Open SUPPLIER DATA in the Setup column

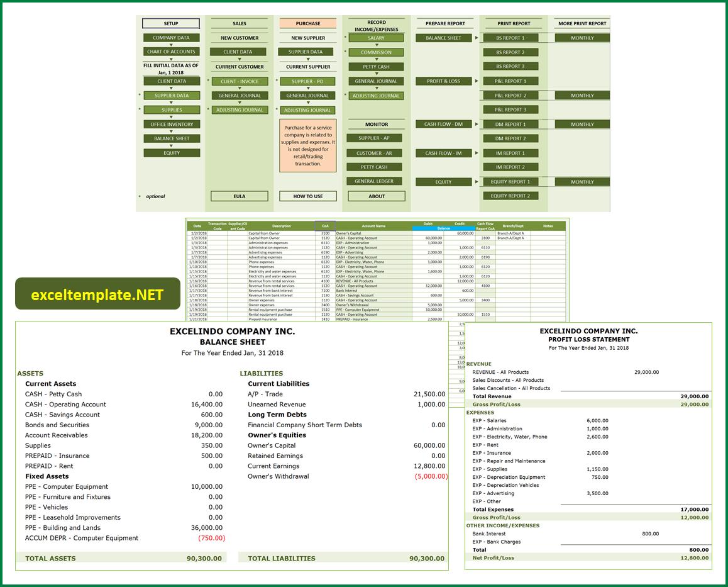(172, 96)
